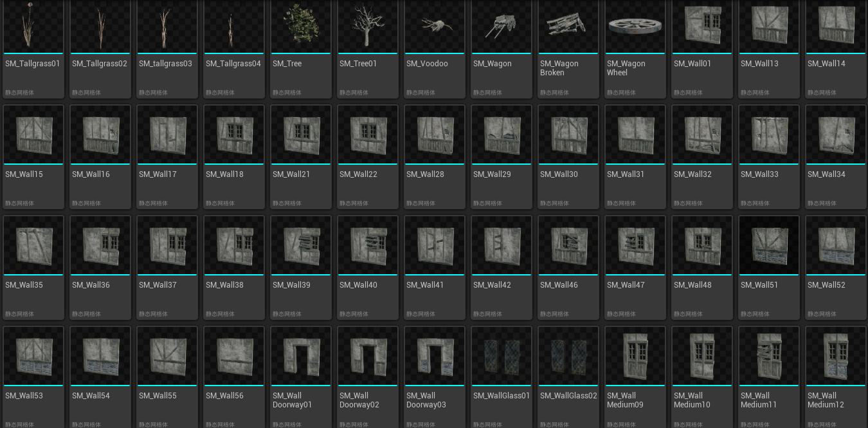Choose the SM_Wagon Broken thumbnail
Viewport: 868px width, 428px height.
568,26
